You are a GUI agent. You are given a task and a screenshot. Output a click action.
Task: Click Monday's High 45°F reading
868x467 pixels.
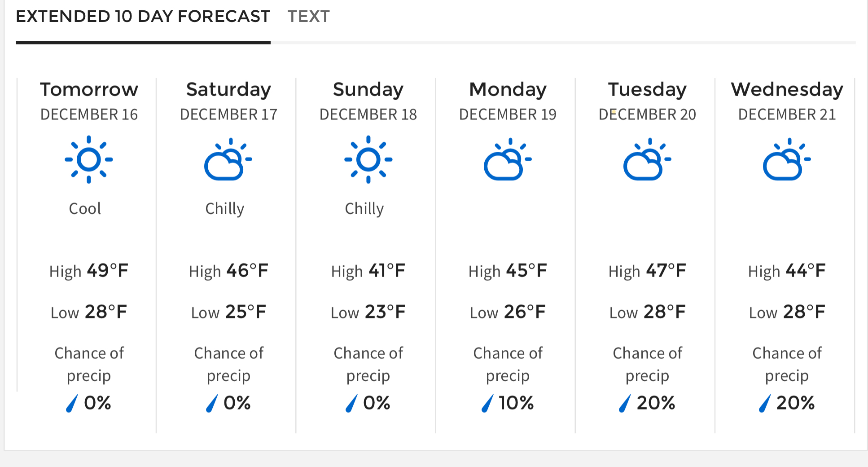pyautogui.click(x=508, y=271)
